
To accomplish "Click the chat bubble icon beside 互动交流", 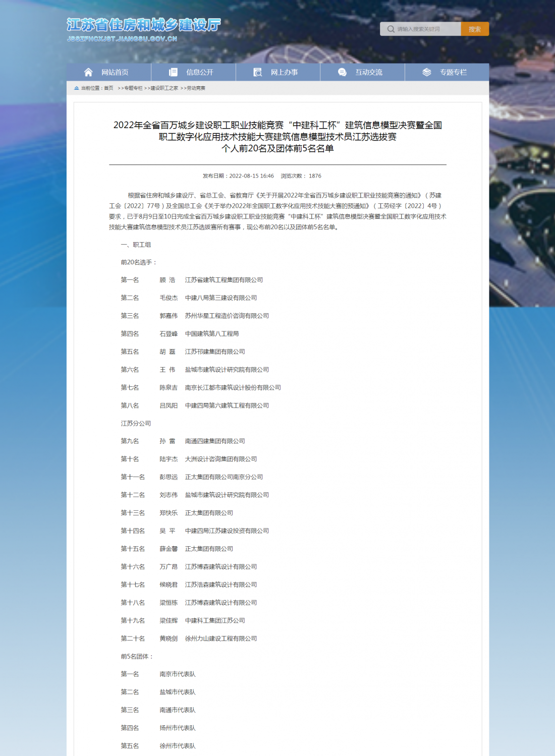I will tap(342, 72).
